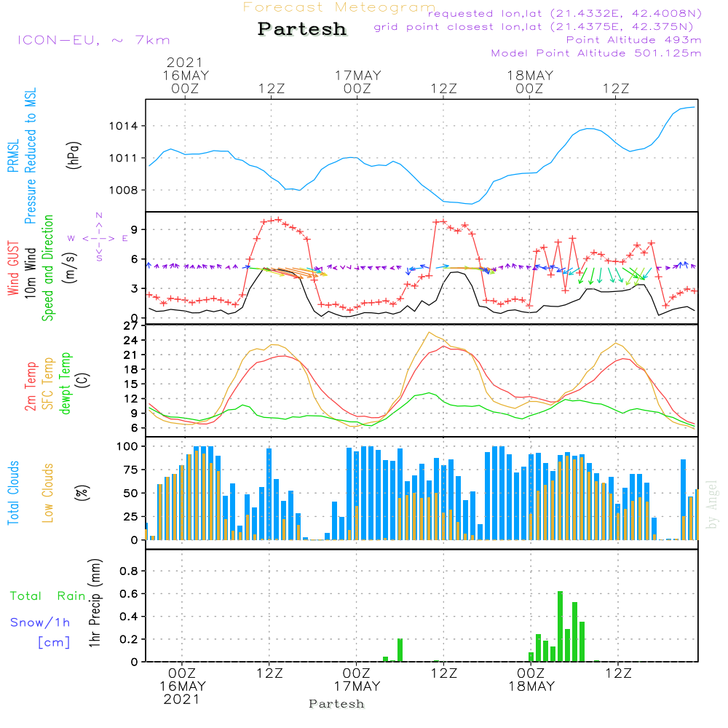Click the '1hr Precip (mm)' axis label
This screenshot has width=728, height=728.
[x=94, y=603]
